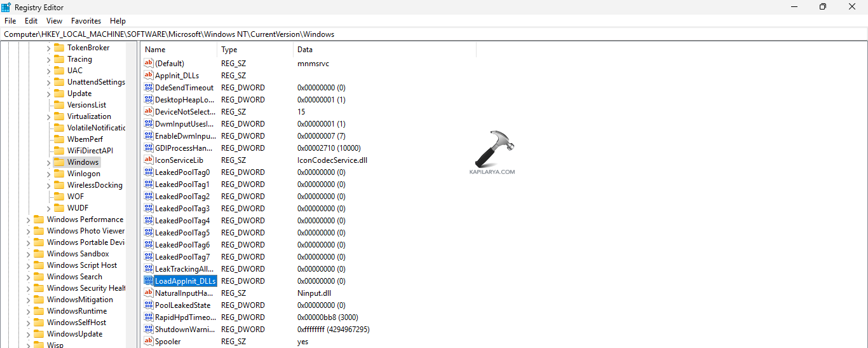Select the VolatileNotifications key
868x348 pixels.
pyautogui.click(x=96, y=128)
